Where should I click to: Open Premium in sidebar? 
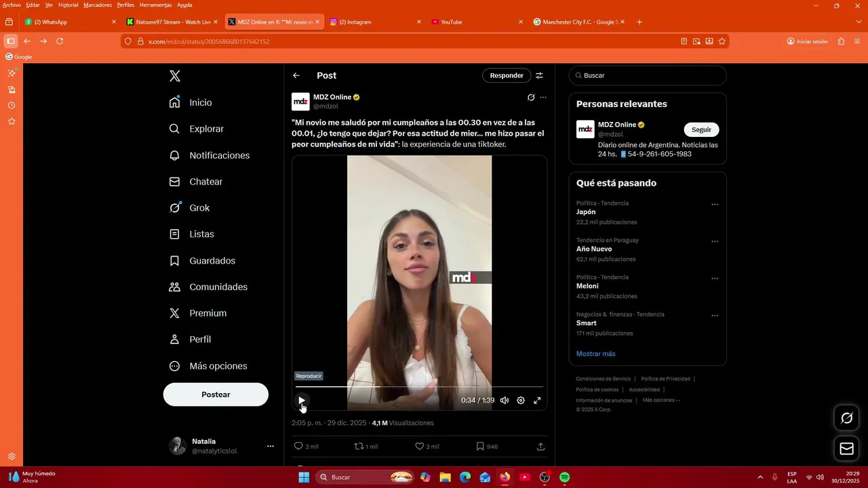(x=197, y=313)
